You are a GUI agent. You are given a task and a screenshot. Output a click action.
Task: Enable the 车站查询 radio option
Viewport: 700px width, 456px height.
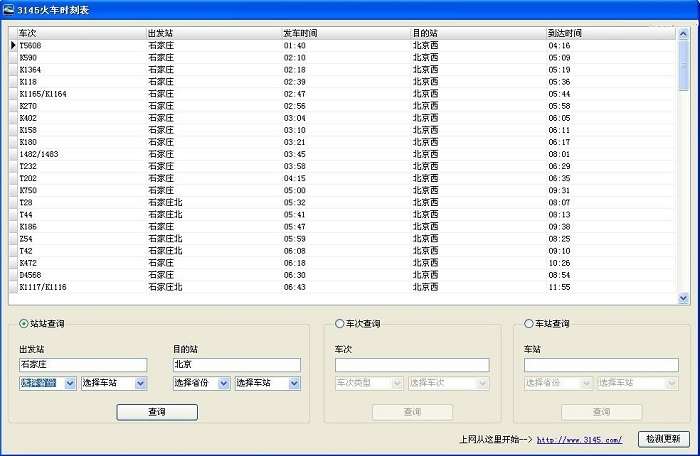pyautogui.click(x=529, y=324)
